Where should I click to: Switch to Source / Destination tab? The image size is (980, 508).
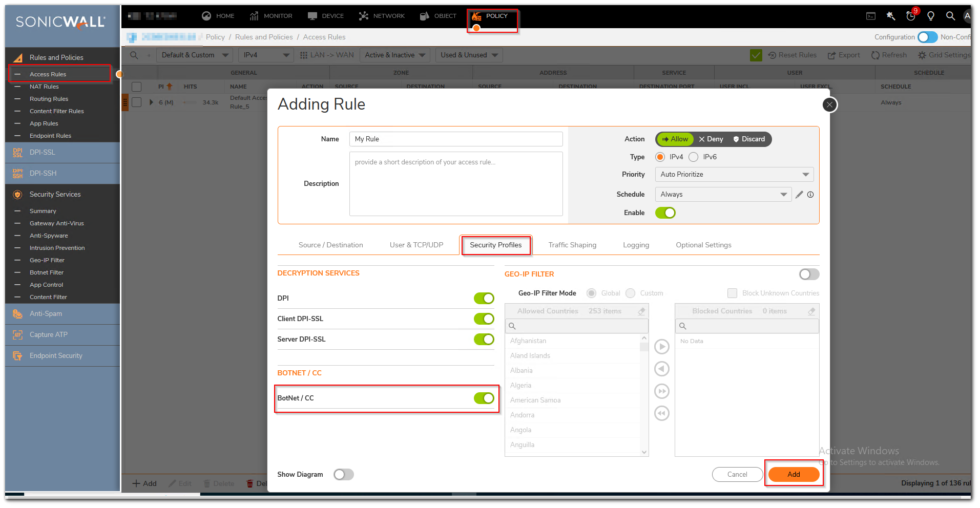[331, 245]
